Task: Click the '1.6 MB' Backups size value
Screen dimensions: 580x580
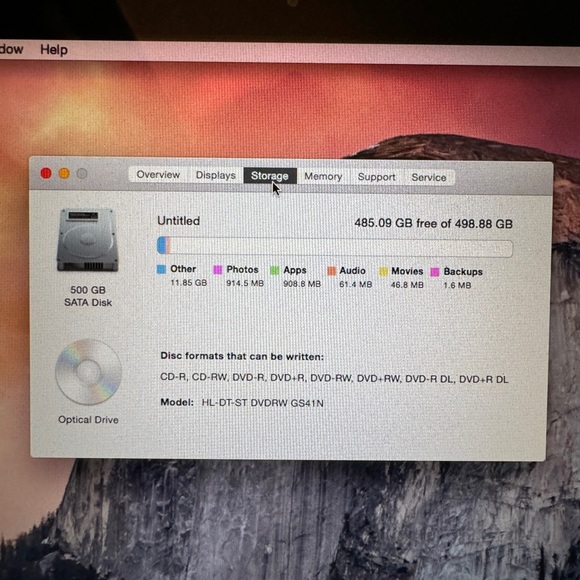Action: pos(458,285)
